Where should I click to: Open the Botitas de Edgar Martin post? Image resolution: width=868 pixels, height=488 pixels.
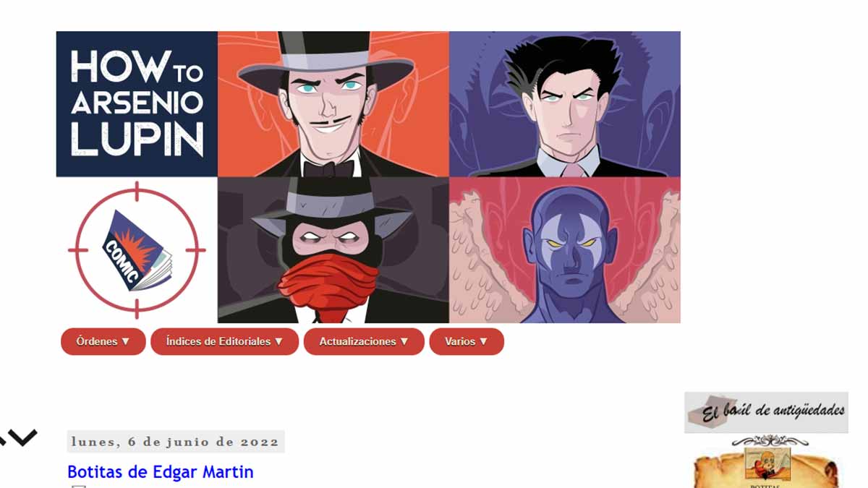(x=161, y=472)
